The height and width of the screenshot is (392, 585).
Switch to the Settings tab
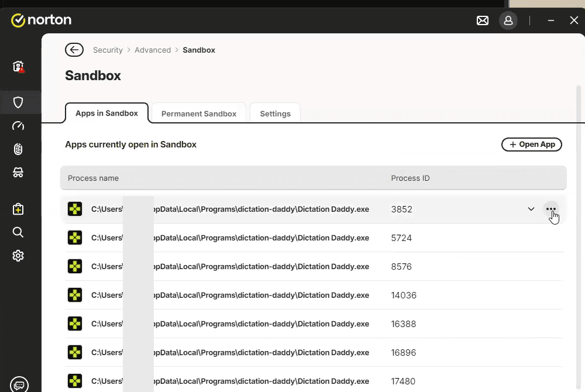(275, 114)
